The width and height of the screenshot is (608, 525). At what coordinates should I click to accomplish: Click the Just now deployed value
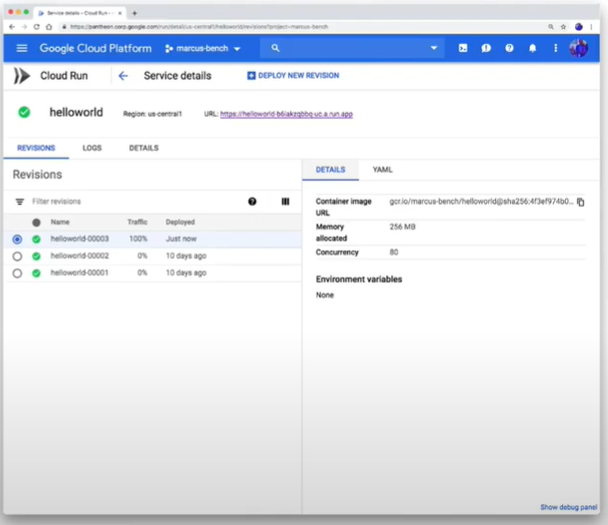(181, 239)
